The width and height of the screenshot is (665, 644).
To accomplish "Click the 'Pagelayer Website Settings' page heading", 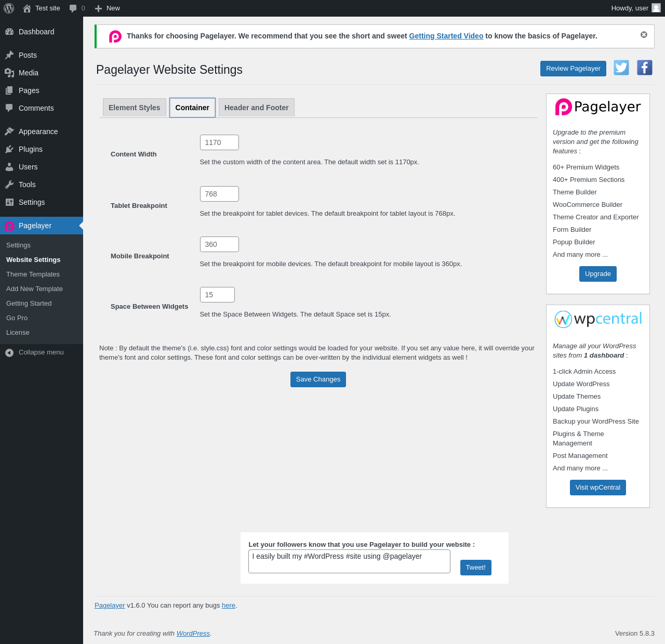I will point(169,70).
